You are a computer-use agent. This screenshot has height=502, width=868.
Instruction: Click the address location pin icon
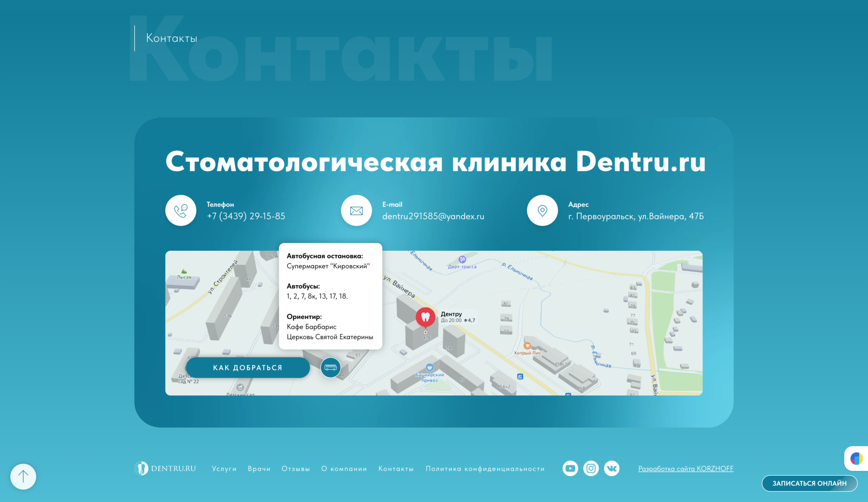click(x=542, y=210)
